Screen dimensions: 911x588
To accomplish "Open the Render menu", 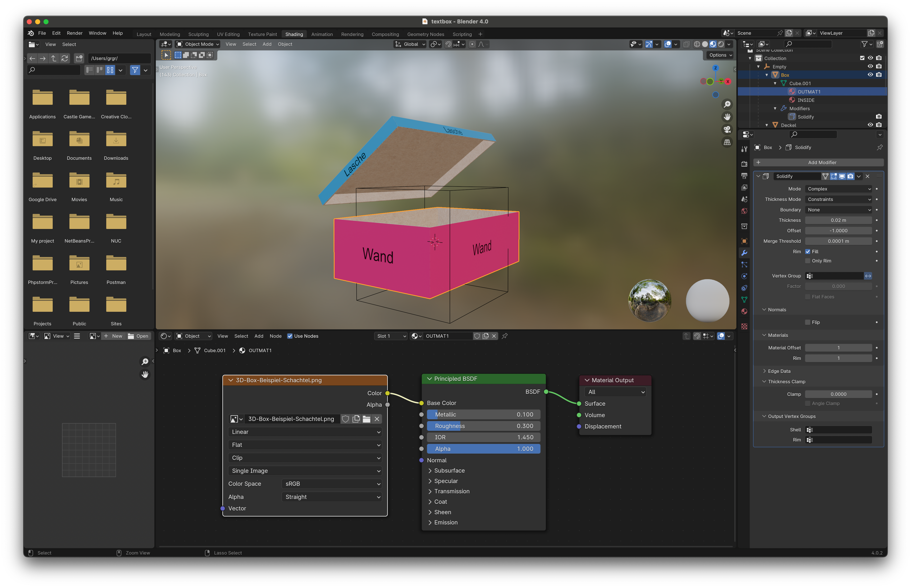I will click(74, 33).
